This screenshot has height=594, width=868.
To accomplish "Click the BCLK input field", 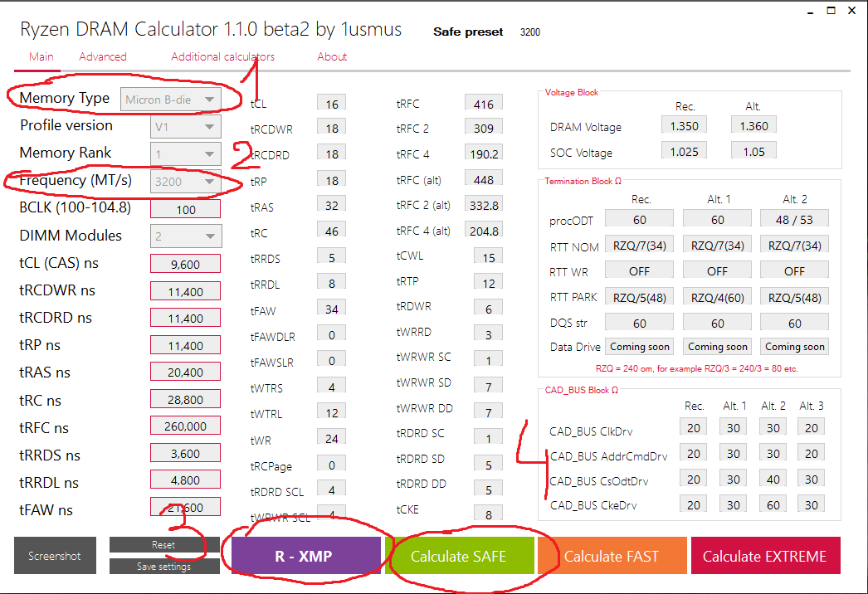I will click(x=185, y=209).
